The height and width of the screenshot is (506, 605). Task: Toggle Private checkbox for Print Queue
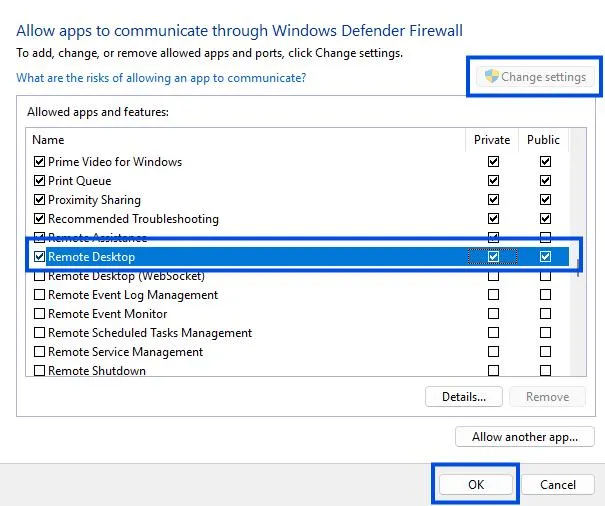point(493,180)
